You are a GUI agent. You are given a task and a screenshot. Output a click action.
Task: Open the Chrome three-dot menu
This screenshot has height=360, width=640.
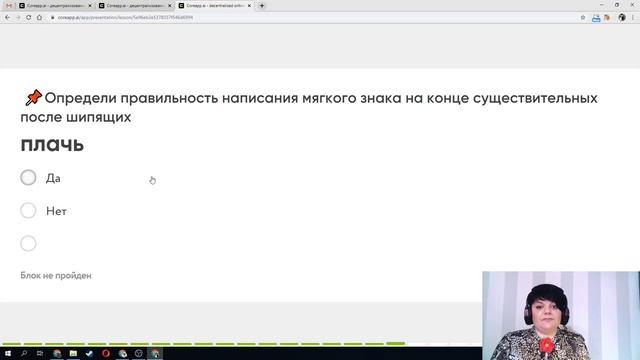633,18
